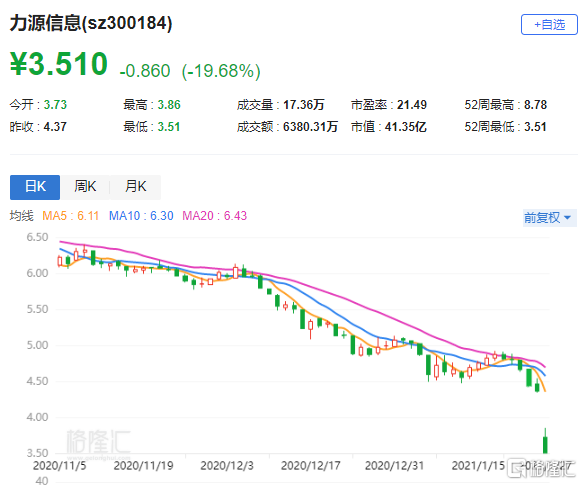Viewport: 582px width, 485px height.
Task: Click the 2021/1/15 date axis label
Action: [478, 465]
